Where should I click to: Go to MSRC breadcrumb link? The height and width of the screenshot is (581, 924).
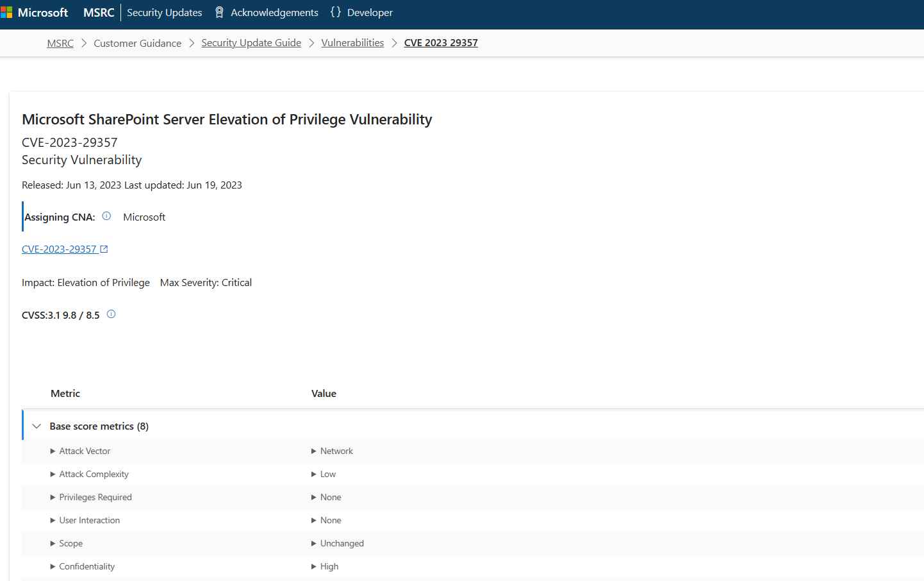coord(60,43)
